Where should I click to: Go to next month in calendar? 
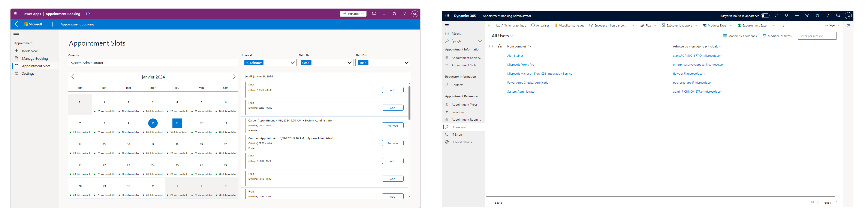coord(234,77)
